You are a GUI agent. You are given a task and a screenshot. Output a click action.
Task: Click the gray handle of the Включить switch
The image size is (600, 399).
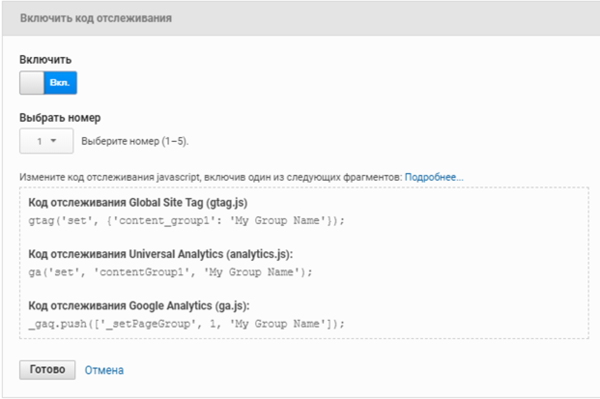click(32, 83)
